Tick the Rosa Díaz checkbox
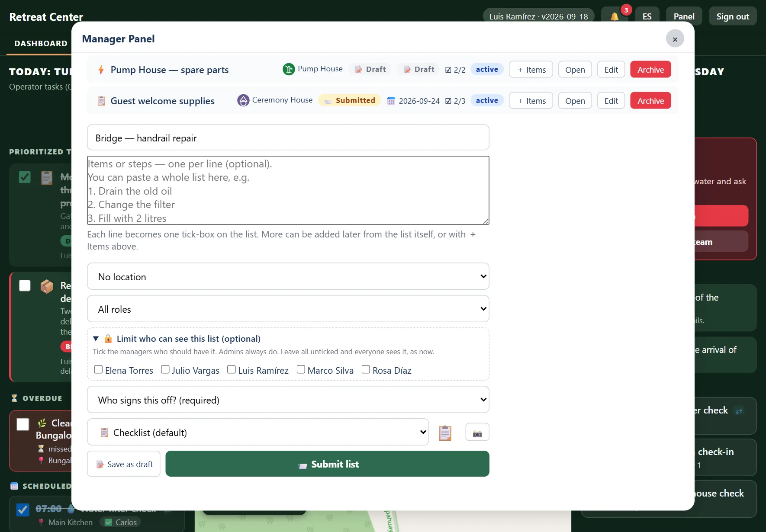 366,369
